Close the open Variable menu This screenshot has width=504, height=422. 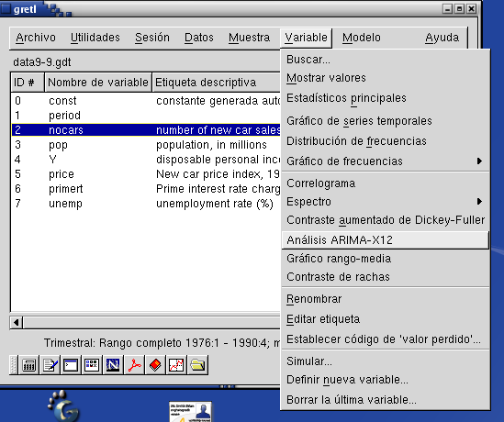click(x=306, y=38)
